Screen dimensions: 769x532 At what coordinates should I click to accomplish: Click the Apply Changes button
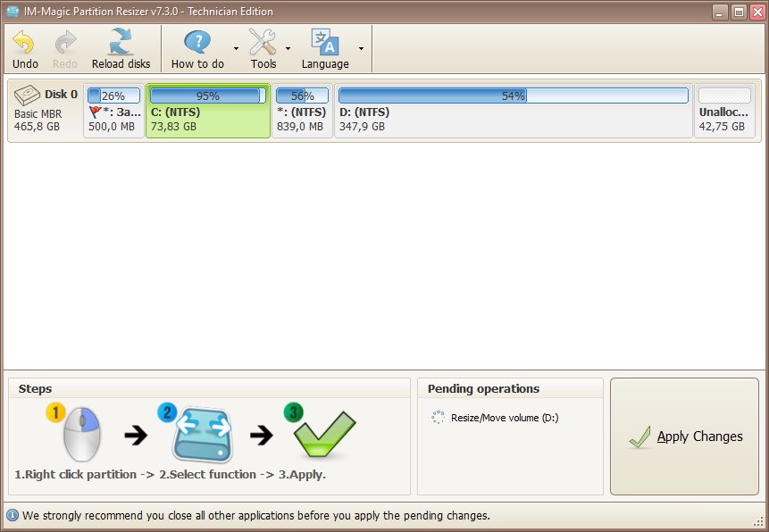685,436
